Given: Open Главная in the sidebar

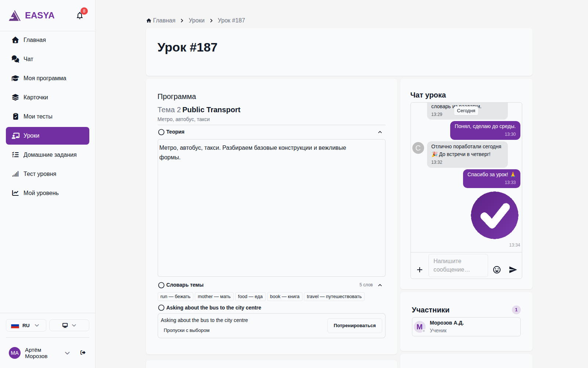Looking at the screenshot, I should (47, 40).
